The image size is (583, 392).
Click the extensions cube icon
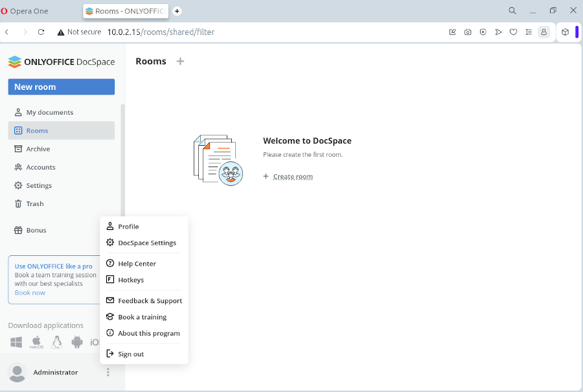pyautogui.click(x=565, y=32)
